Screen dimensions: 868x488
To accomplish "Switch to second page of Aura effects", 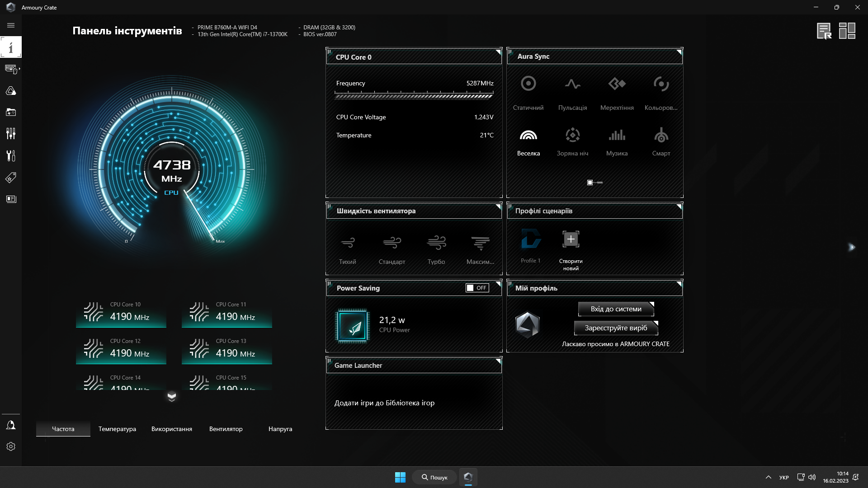I will 600,183.
